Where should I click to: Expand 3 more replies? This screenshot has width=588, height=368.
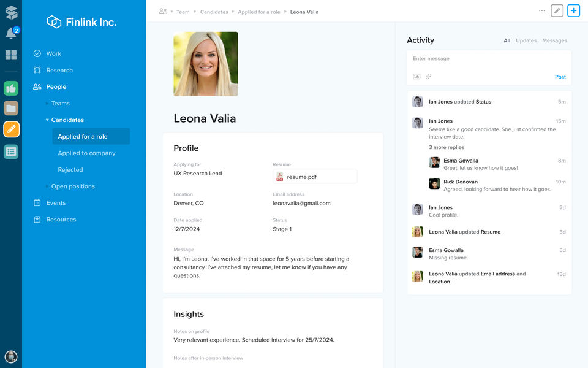pos(447,147)
